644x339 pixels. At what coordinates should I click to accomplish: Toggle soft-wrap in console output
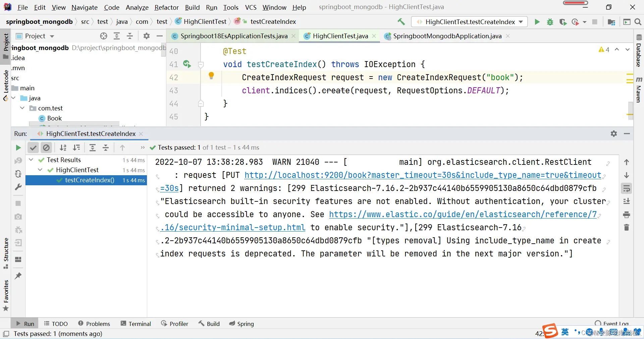[627, 189]
